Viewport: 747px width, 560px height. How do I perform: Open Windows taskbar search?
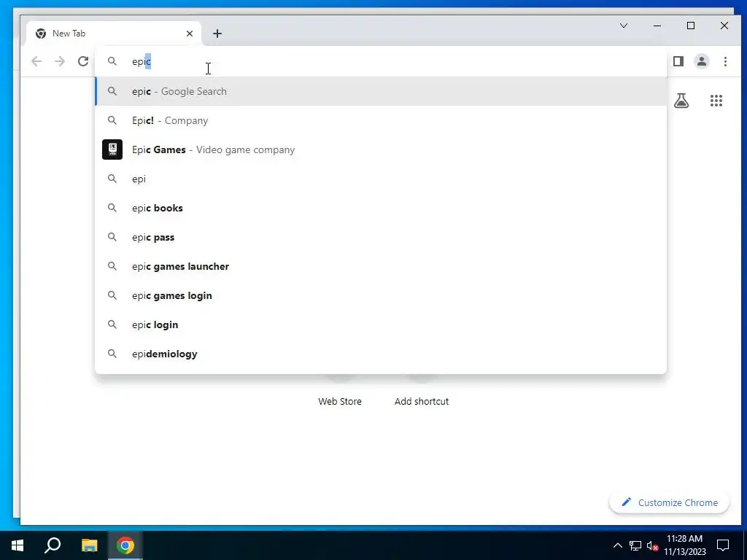point(53,545)
